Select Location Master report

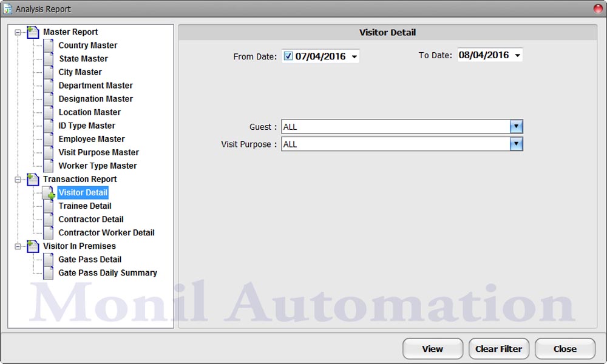(x=90, y=112)
